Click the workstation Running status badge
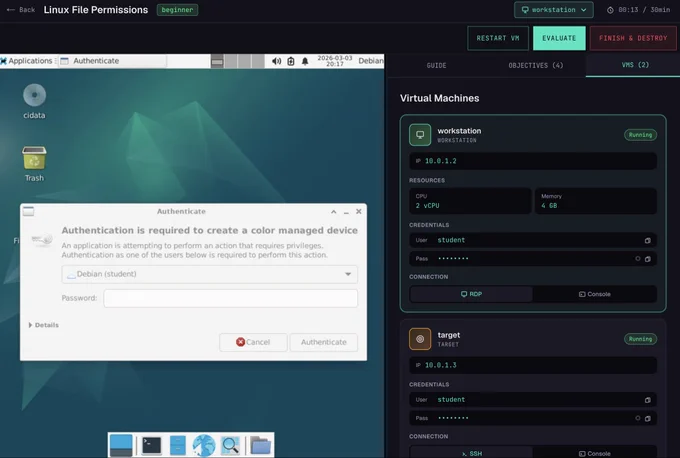The image size is (680, 458). pyautogui.click(x=641, y=135)
